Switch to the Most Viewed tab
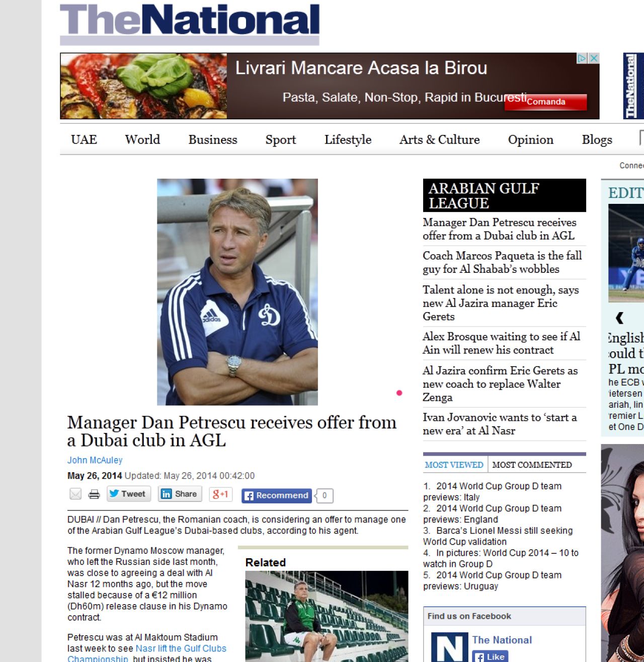644x662 pixels. coord(454,465)
